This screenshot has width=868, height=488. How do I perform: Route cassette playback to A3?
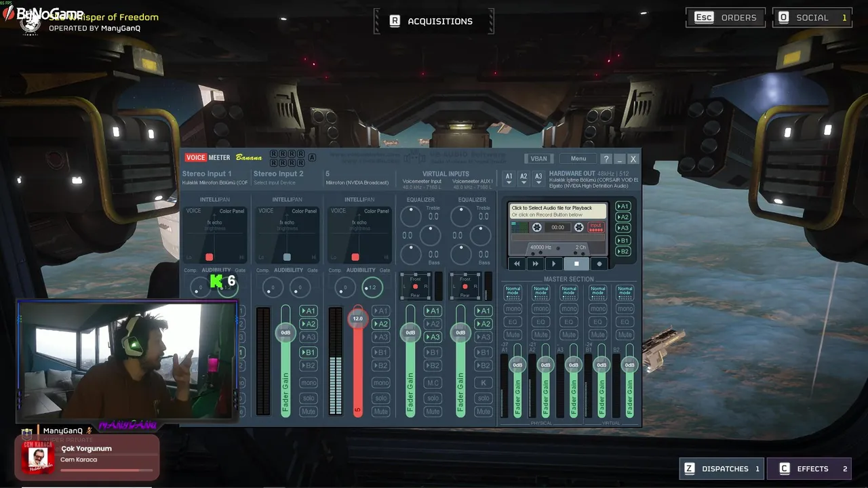(623, 228)
